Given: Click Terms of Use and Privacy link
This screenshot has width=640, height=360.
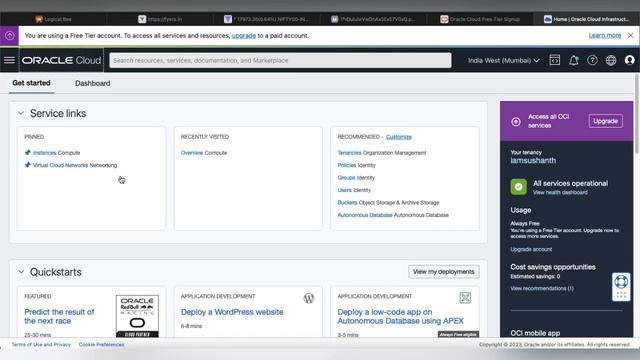Looking at the screenshot, I should tap(41, 344).
